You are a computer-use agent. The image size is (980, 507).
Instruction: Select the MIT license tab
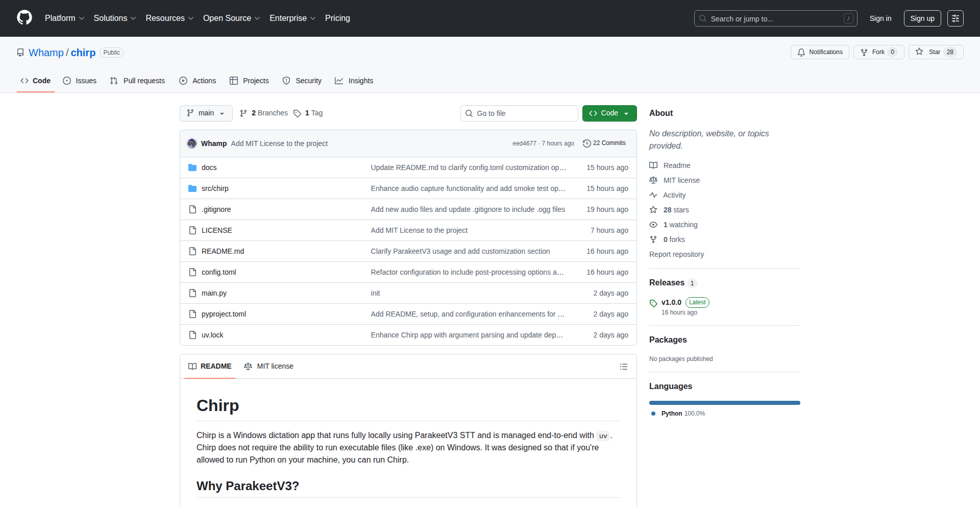click(x=269, y=366)
